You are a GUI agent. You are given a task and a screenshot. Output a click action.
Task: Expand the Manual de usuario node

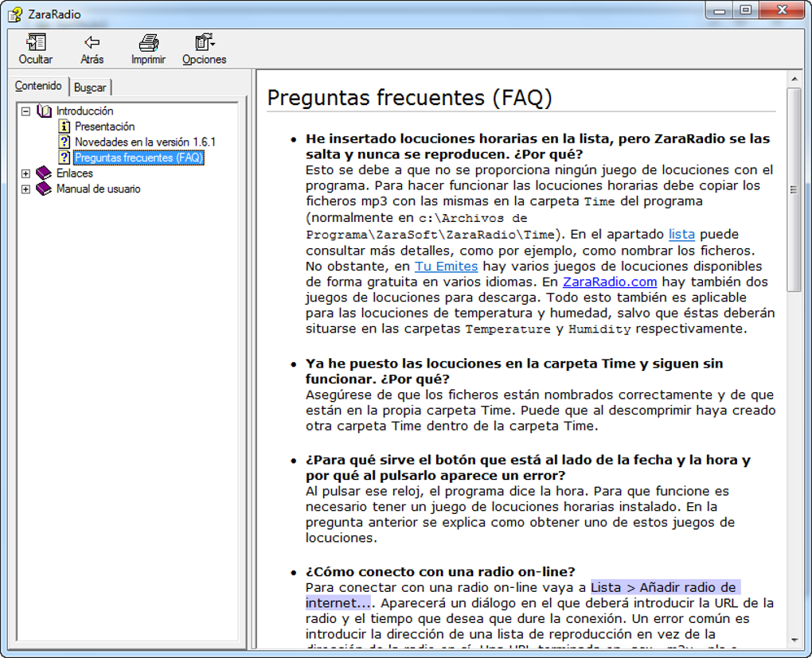click(26, 189)
